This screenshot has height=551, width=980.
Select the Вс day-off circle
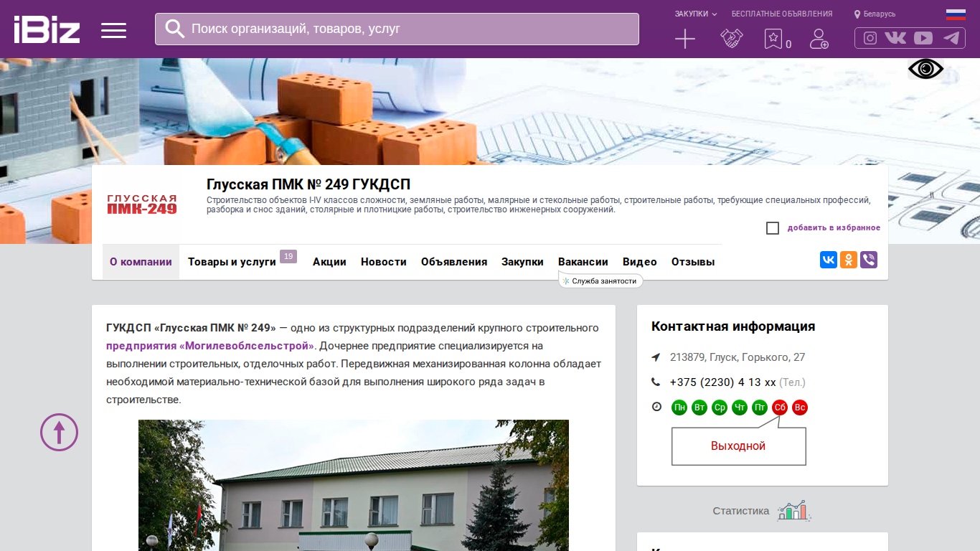point(800,408)
